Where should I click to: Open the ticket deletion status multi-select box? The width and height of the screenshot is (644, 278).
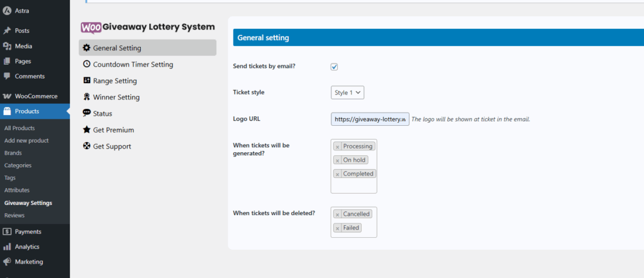[353, 222]
